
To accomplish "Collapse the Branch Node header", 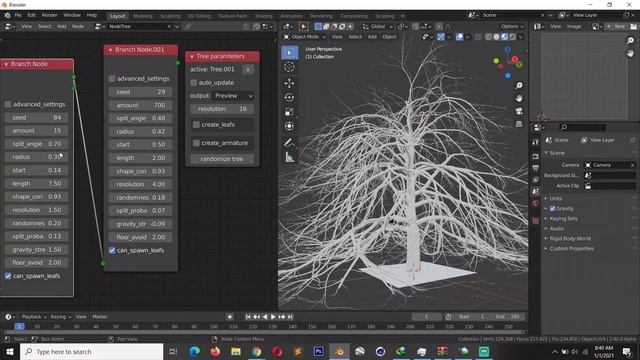I will click(6, 64).
